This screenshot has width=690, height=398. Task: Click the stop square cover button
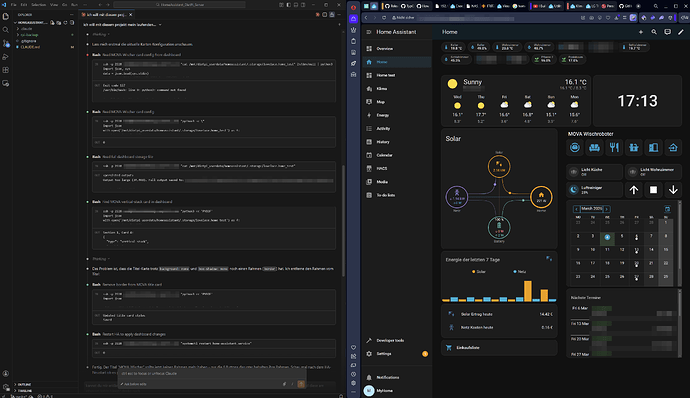653,190
